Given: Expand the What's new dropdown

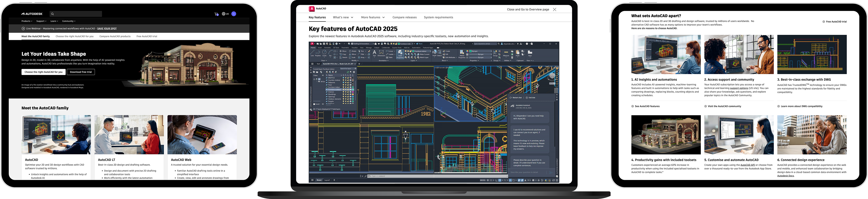Looking at the screenshot, I should [343, 17].
